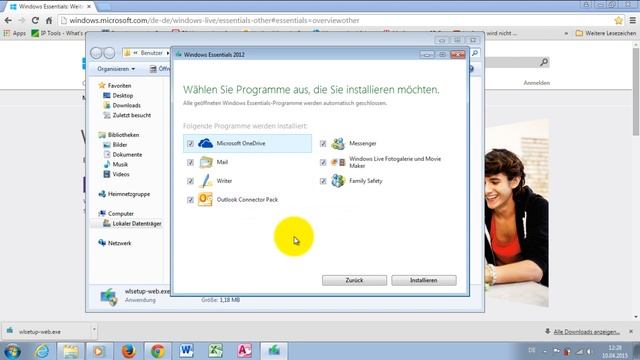Open Windows Essentials installer taskbar icon

274,351
